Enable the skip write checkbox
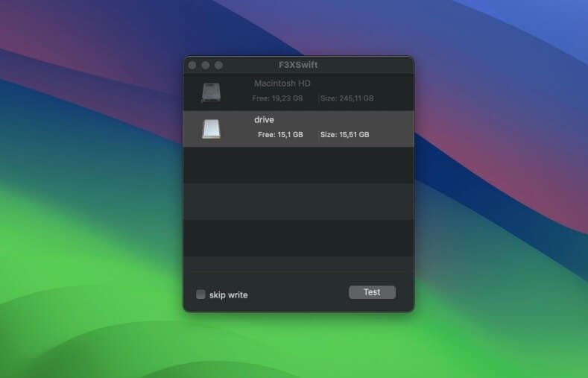Viewport: 588px width, 378px height. (200, 294)
